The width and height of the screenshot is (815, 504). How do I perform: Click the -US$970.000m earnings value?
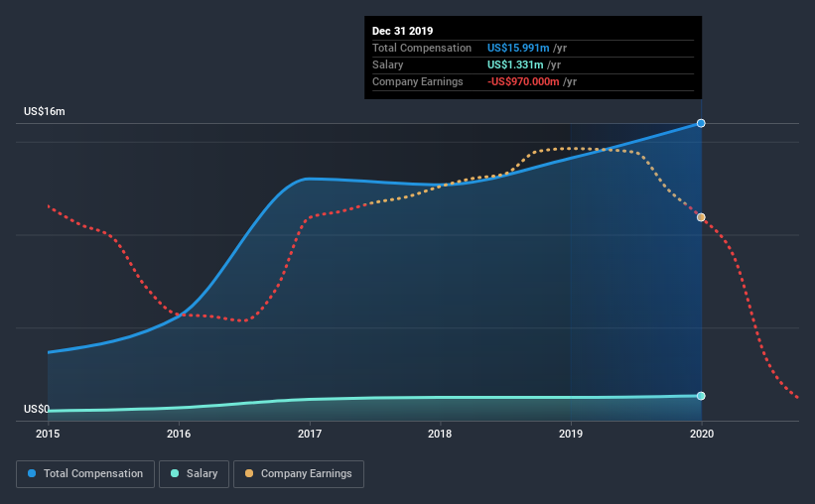point(523,81)
